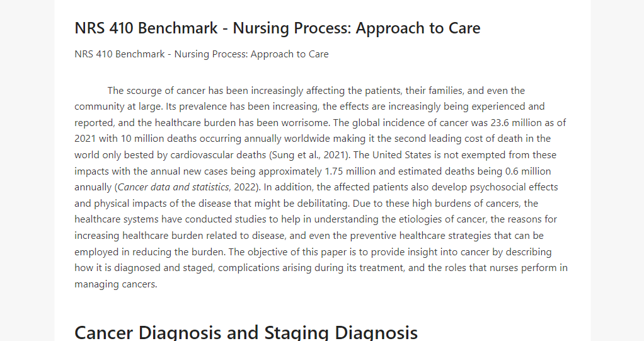Click the words 'managing cancers' ending the paragraph
The height and width of the screenshot is (341, 644).
[x=115, y=284]
